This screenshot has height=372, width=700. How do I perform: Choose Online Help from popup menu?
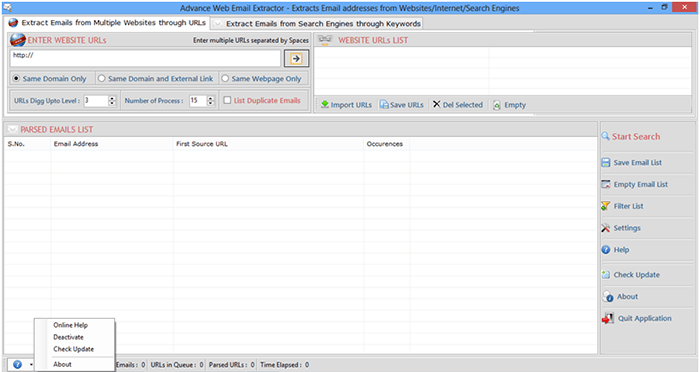[71, 325]
